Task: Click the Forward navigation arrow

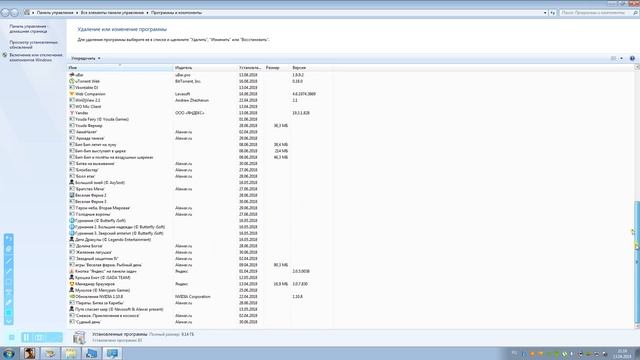Action: [x=14, y=13]
